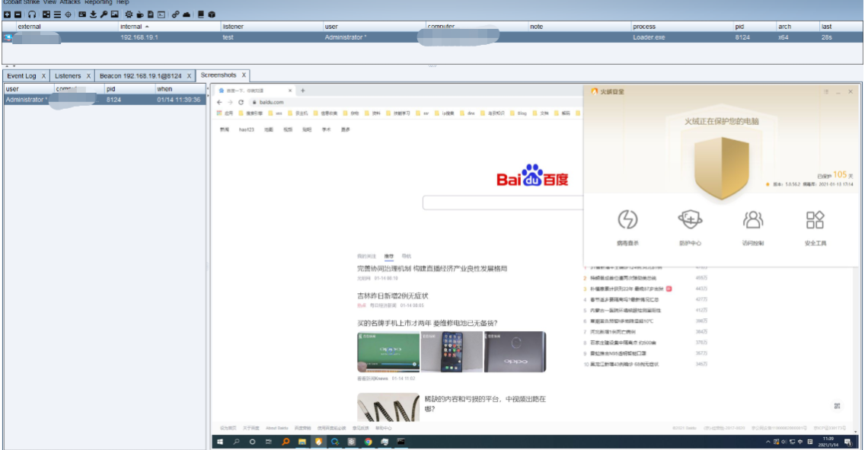Close the Beacon tab with its X
Image resolution: width=868 pixels, height=450 pixels.
189,76
